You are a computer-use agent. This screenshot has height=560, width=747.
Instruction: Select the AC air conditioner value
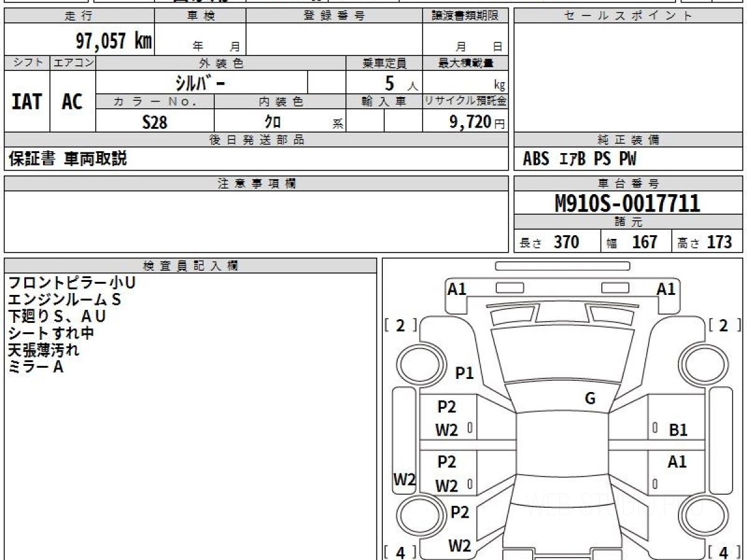click(72, 101)
